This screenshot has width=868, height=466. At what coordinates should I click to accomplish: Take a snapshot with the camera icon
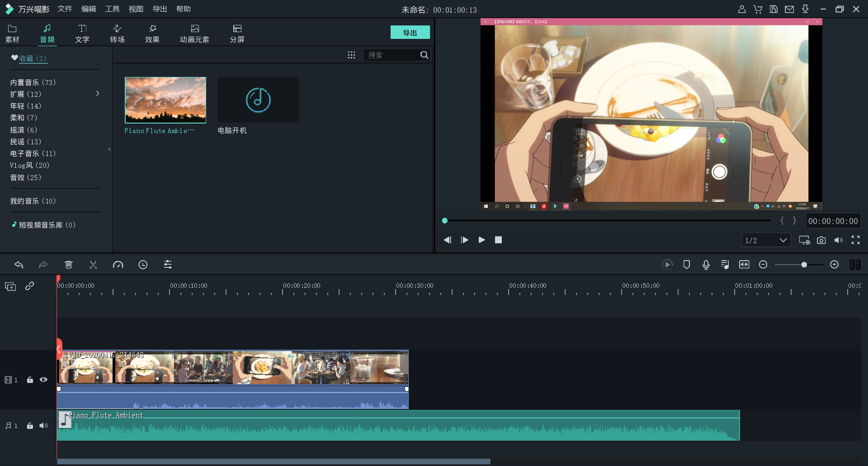pyautogui.click(x=821, y=240)
